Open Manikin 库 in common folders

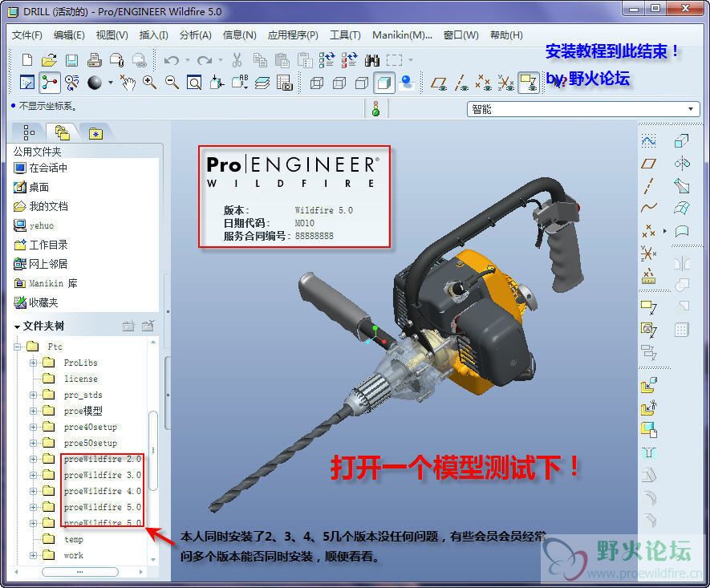pos(46,283)
